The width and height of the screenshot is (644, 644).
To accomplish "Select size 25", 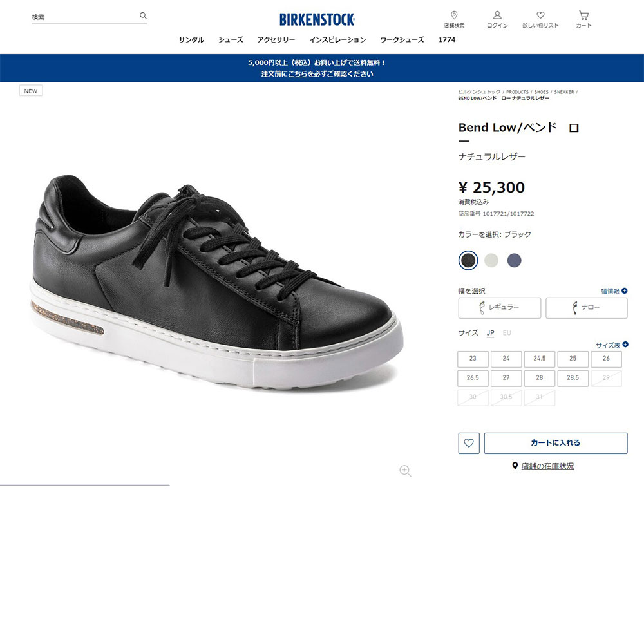I will tap(573, 359).
